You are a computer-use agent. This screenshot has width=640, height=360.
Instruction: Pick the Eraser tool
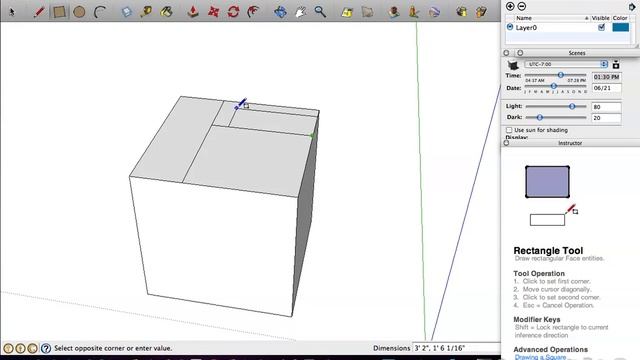127,12
